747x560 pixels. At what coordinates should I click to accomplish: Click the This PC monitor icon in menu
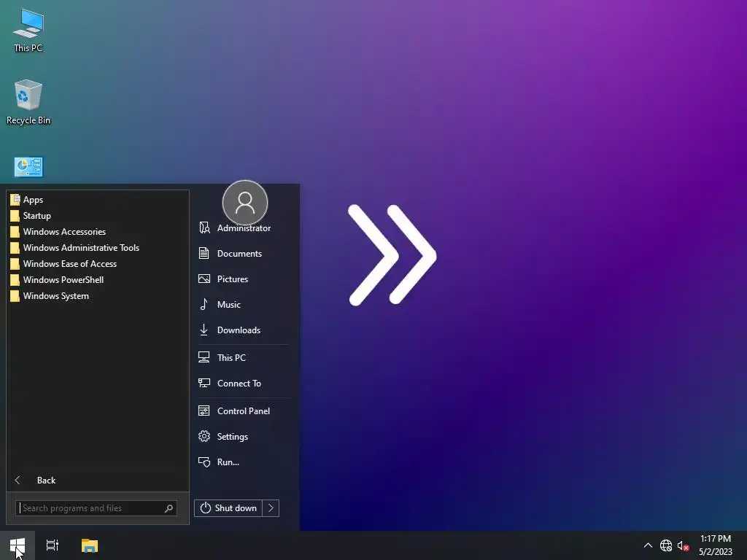tap(204, 357)
